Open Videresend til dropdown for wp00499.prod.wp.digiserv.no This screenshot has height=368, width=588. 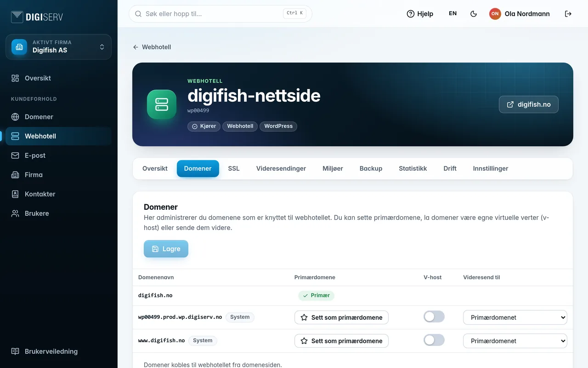tap(515, 317)
